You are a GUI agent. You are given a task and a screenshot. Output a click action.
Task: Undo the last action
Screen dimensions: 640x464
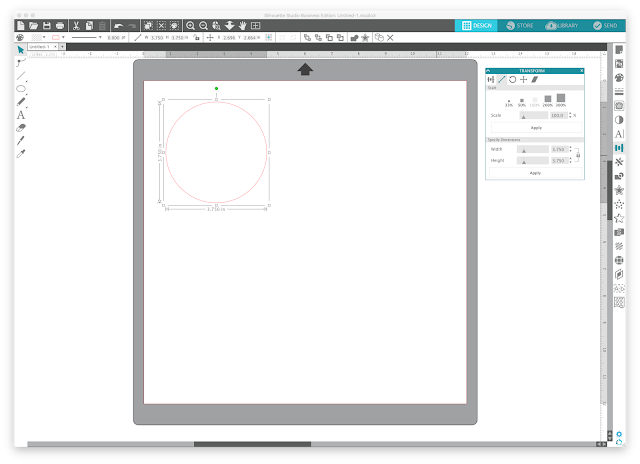[x=118, y=26]
